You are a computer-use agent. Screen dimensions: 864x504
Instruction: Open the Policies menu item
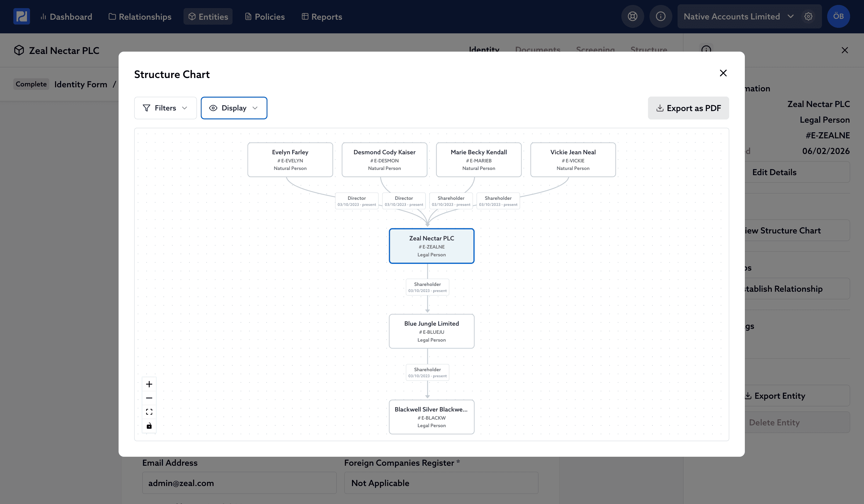tap(265, 17)
